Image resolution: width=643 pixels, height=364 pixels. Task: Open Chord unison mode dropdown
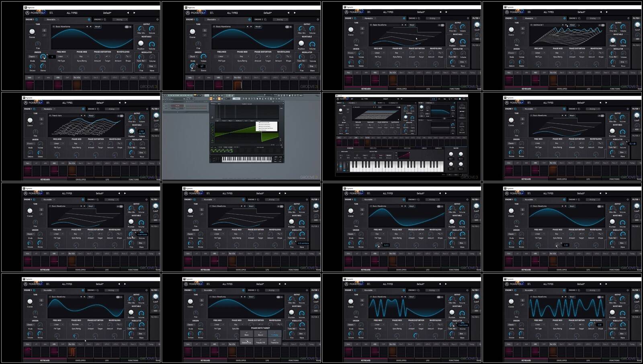pyautogui.click(x=193, y=57)
